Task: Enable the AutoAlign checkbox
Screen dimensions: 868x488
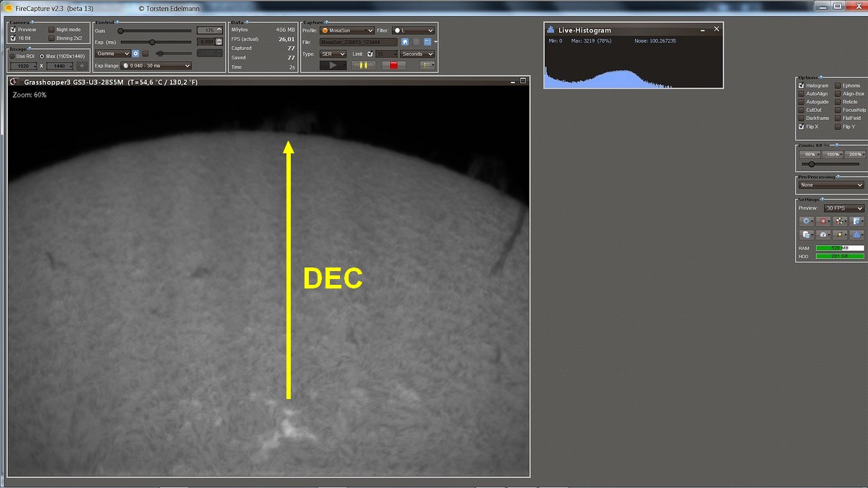Action: [801, 94]
